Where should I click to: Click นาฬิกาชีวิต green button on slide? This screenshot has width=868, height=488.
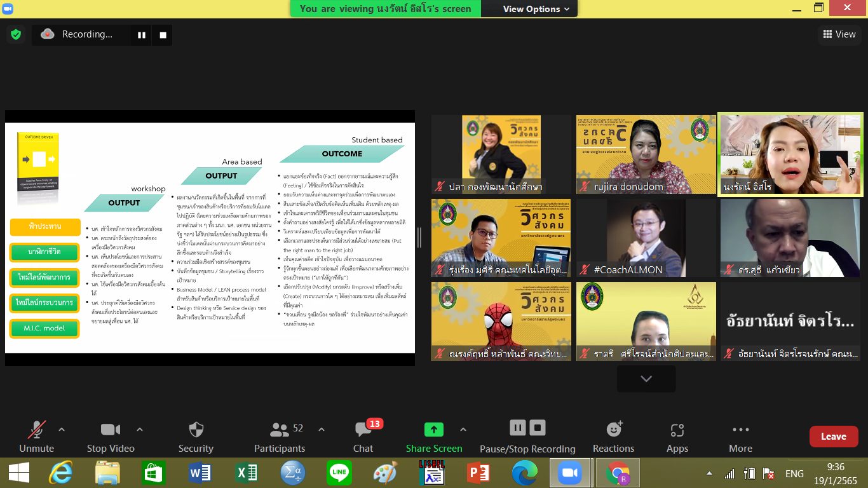pyautogui.click(x=44, y=252)
